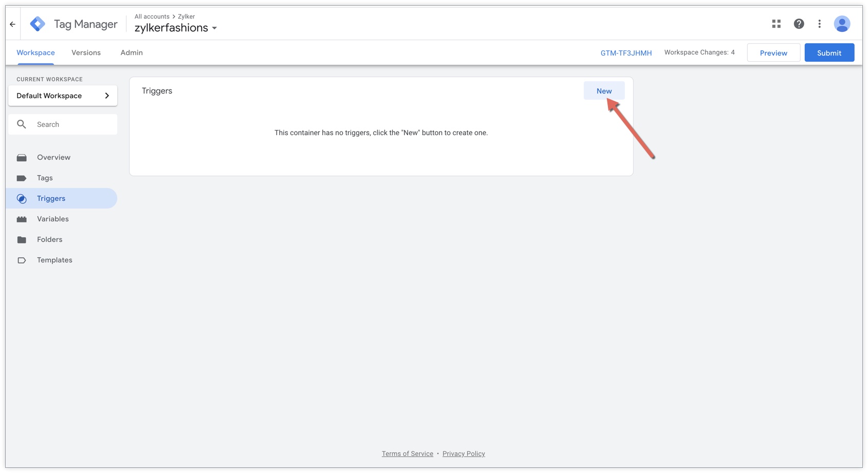Click the back arrow icon
Screen dimensions: 868x473
click(x=13, y=24)
